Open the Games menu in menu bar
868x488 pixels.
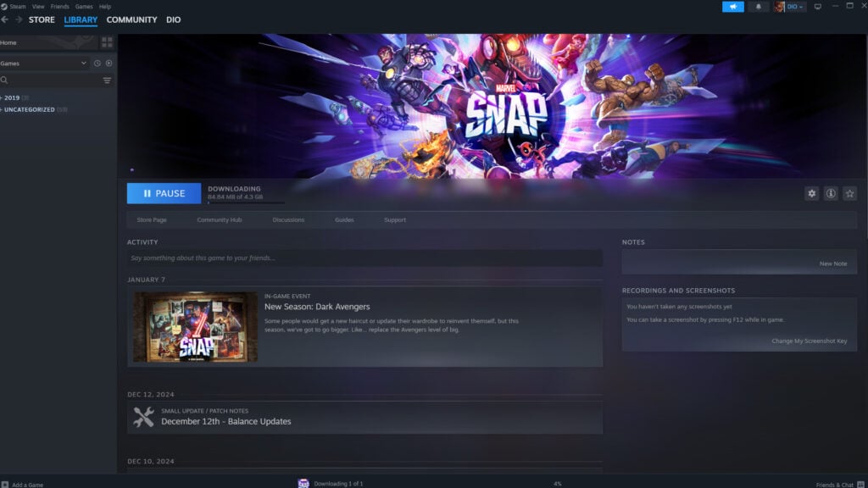click(x=82, y=6)
